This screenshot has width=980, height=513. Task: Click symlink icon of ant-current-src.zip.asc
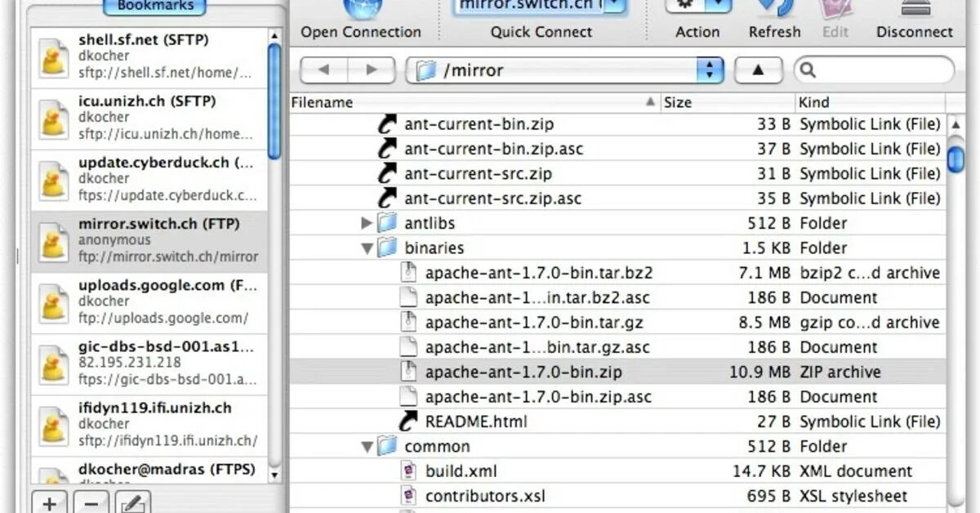(x=387, y=199)
